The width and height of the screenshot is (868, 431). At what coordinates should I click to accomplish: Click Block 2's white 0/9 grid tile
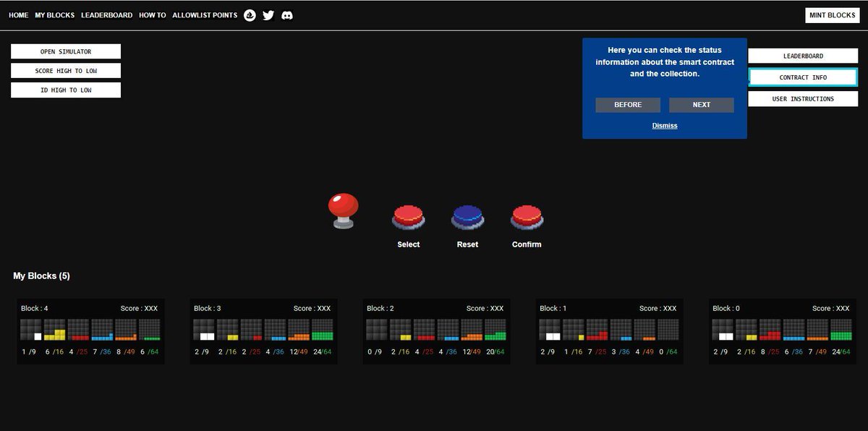coord(377,330)
